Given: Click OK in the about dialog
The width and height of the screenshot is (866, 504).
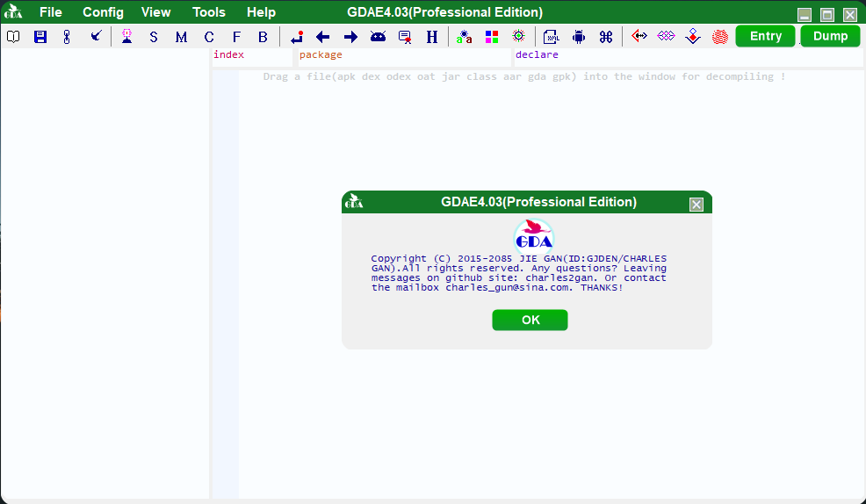Looking at the screenshot, I should coord(530,320).
